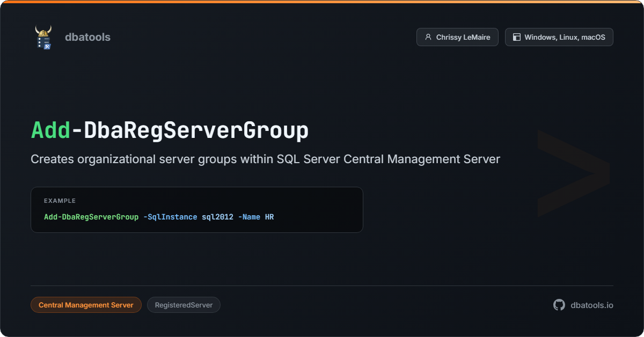The height and width of the screenshot is (337, 644).
Task: Click the window icon beside Windows, Linux, macOS
Action: pos(517,37)
